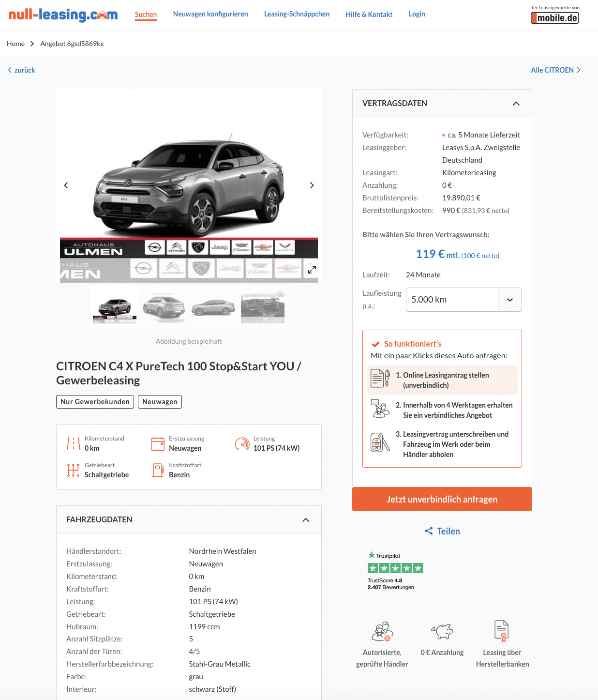
Task: Click the CITROEN C4 X PureTech heading
Action: [x=179, y=373]
